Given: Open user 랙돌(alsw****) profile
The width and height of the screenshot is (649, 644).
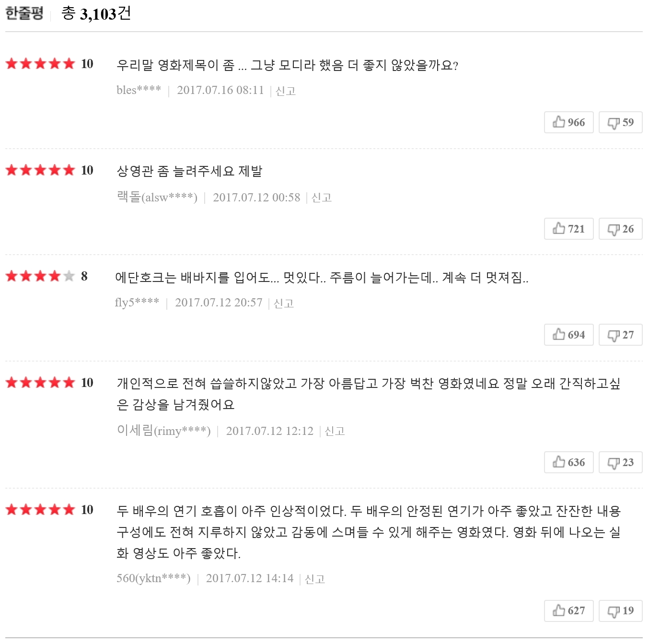Looking at the screenshot, I should point(157,197).
